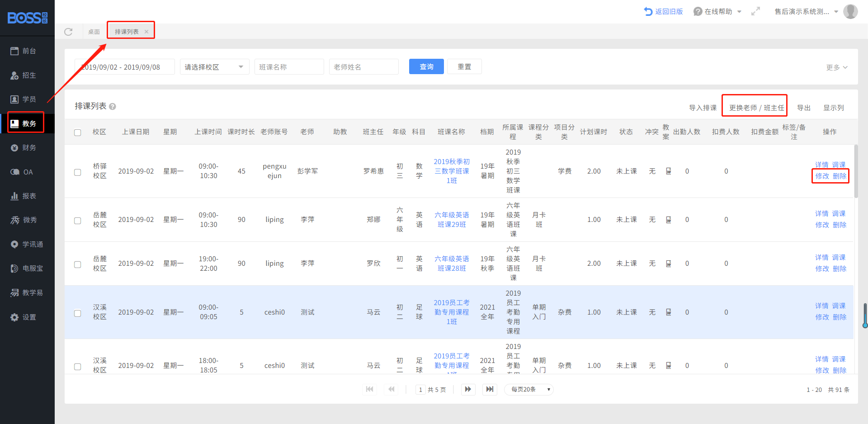Click 删除 for the 六年级英语班课28班 row
The width and height of the screenshot is (868, 424).
840,269
